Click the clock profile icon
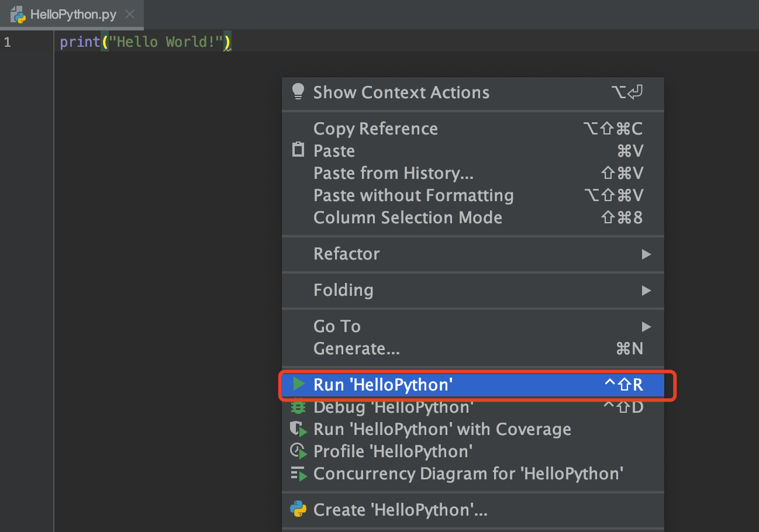This screenshot has height=532, width=759. pos(298,451)
